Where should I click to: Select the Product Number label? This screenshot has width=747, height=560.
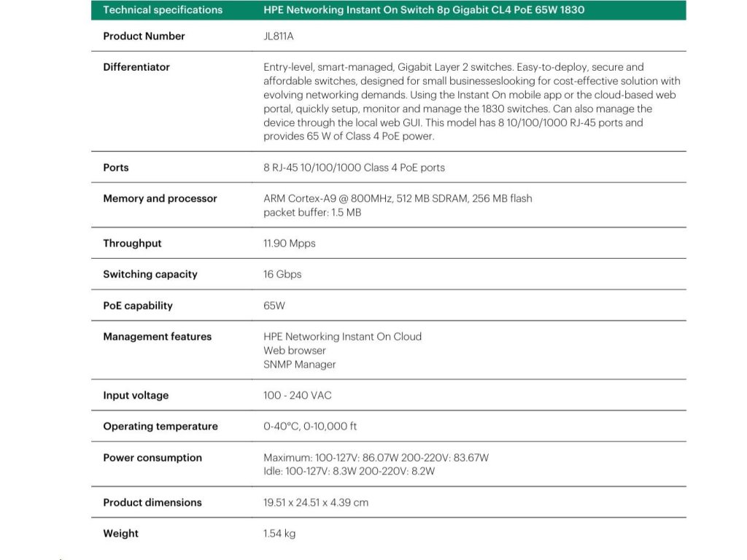144,36
